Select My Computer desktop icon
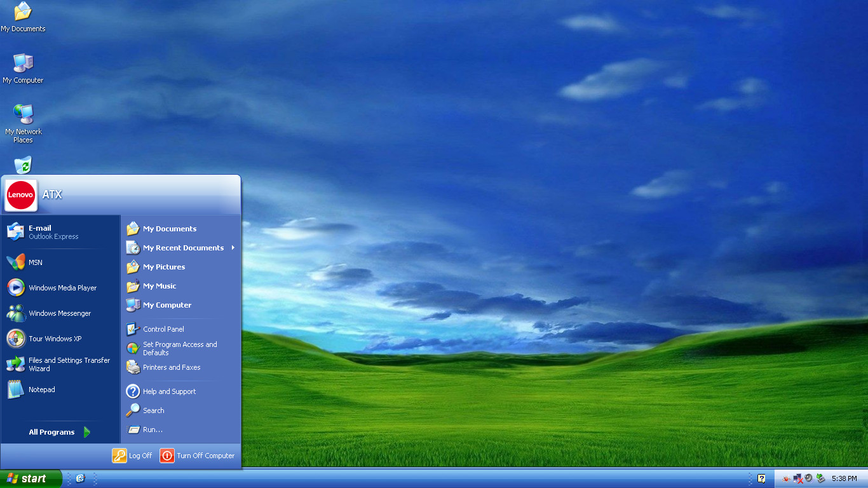This screenshot has width=868, height=488. 23,68
